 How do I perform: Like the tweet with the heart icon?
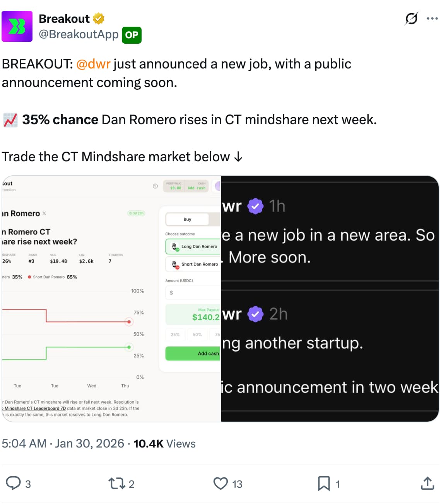[x=220, y=483]
